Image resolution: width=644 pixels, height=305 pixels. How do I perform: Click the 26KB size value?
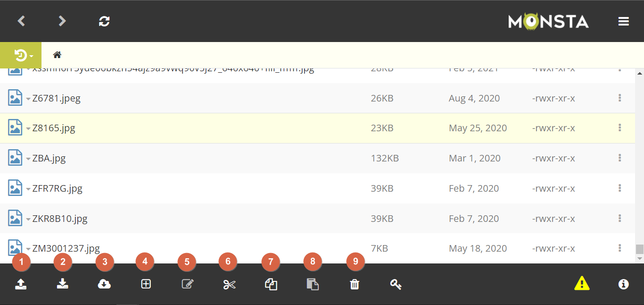click(382, 98)
